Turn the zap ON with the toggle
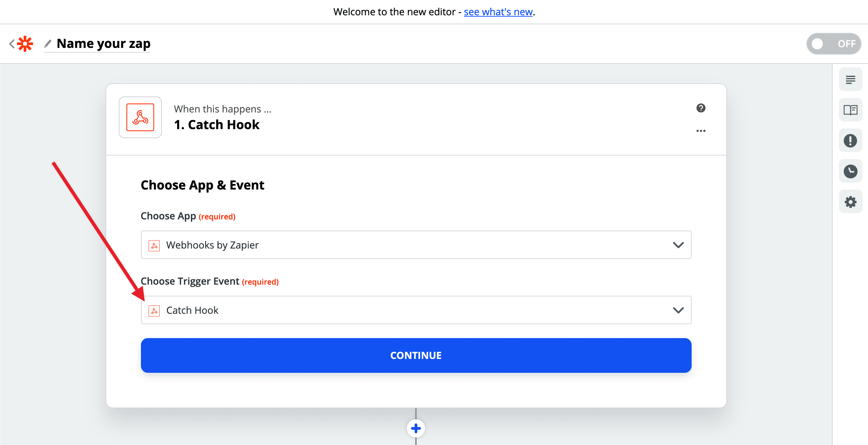 coord(833,44)
